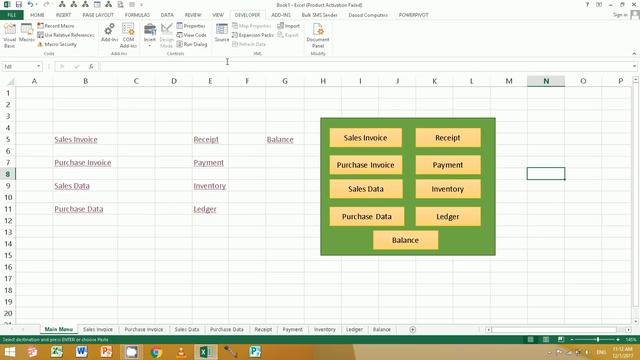Click Map Properties in XML group

(x=251, y=26)
